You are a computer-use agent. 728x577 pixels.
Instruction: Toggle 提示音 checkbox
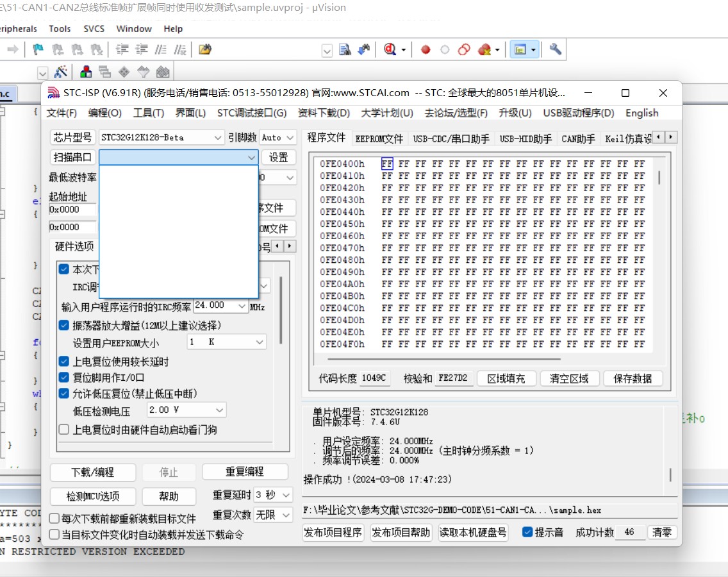(x=527, y=532)
